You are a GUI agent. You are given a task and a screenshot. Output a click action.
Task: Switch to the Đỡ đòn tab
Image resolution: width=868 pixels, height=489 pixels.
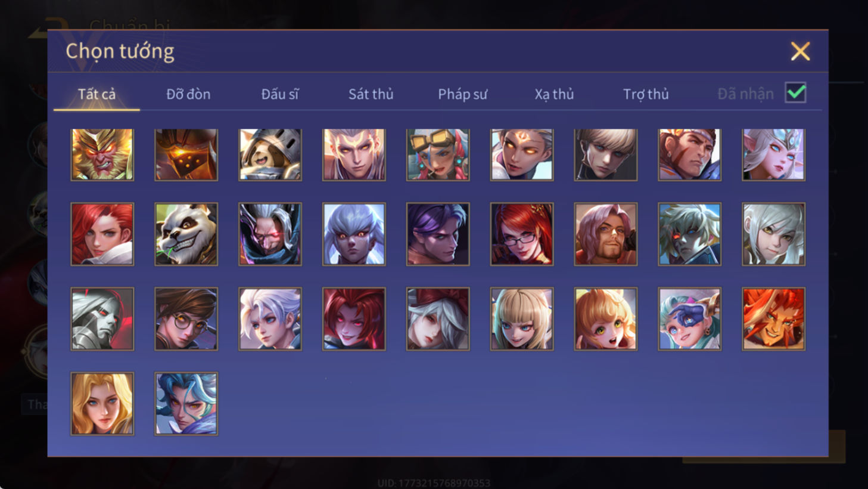coord(188,94)
